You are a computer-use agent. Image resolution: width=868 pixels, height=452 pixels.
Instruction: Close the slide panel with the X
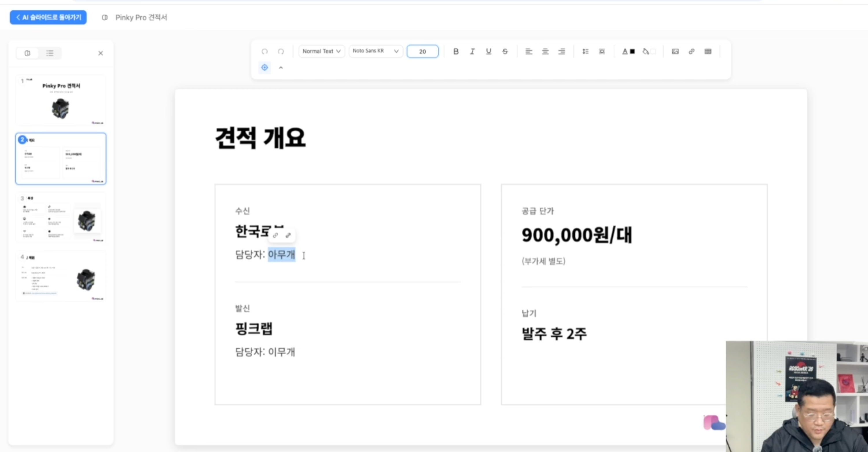point(100,53)
